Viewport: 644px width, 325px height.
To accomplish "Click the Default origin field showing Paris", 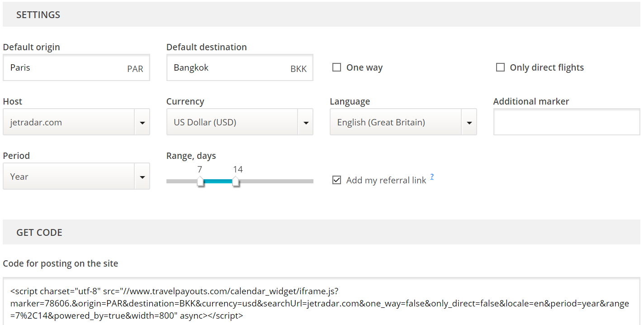I will 76,68.
